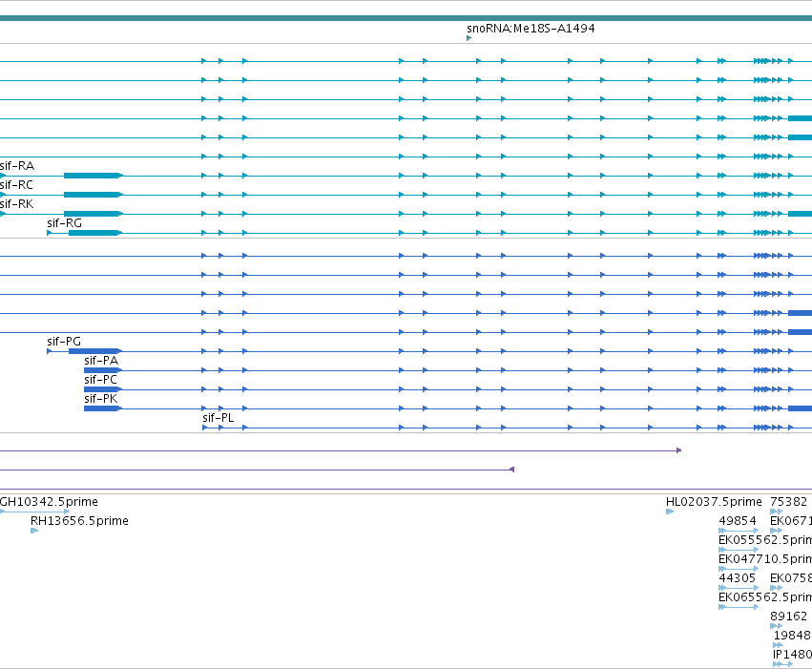The width and height of the screenshot is (812, 669).
Task: Click the sif-RC transcript label
Action: [x=16, y=185]
